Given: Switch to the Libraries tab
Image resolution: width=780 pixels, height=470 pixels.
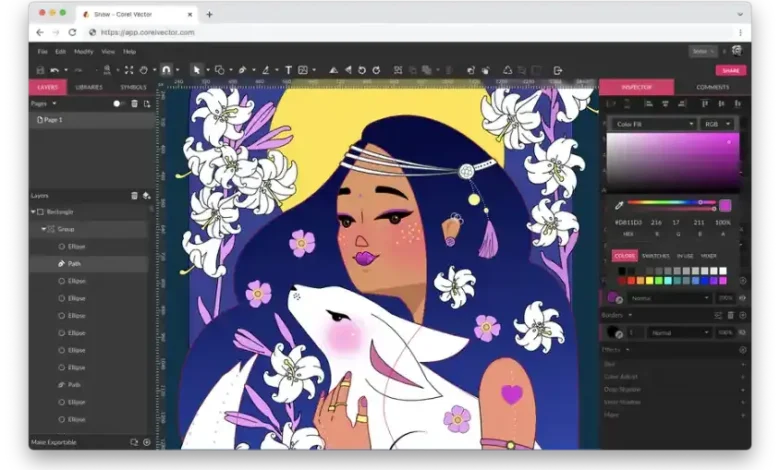Looking at the screenshot, I should pos(89,87).
